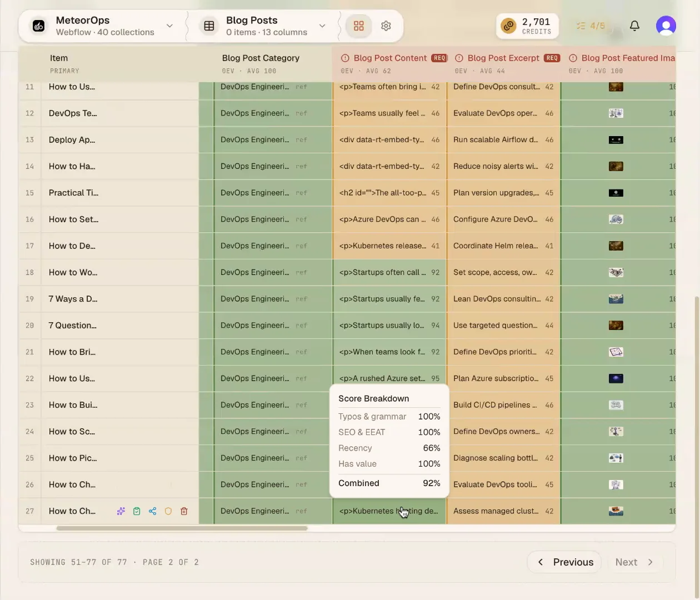The height and width of the screenshot is (600, 700).
Task: Click the warning icon beside Blog Post Featured Image
Action: point(573,58)
